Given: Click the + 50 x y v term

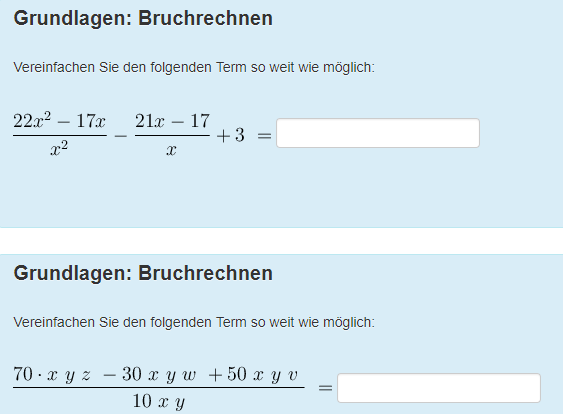Looking at the screenshot, I should [253, 375].
